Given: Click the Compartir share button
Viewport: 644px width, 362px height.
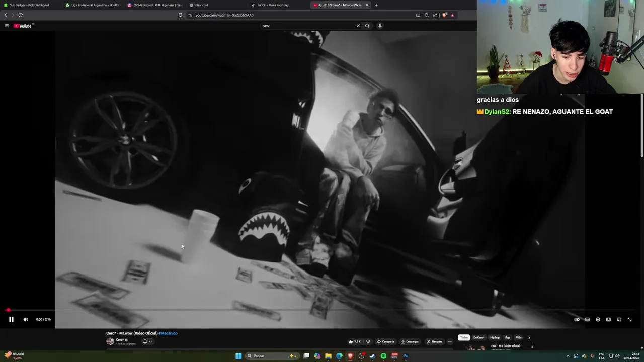Looking at the screenshot, I should pos(385,341).
